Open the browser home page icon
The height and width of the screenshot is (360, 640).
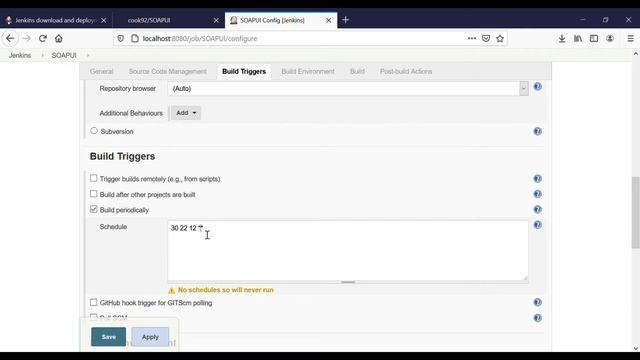tap(59, 38)
